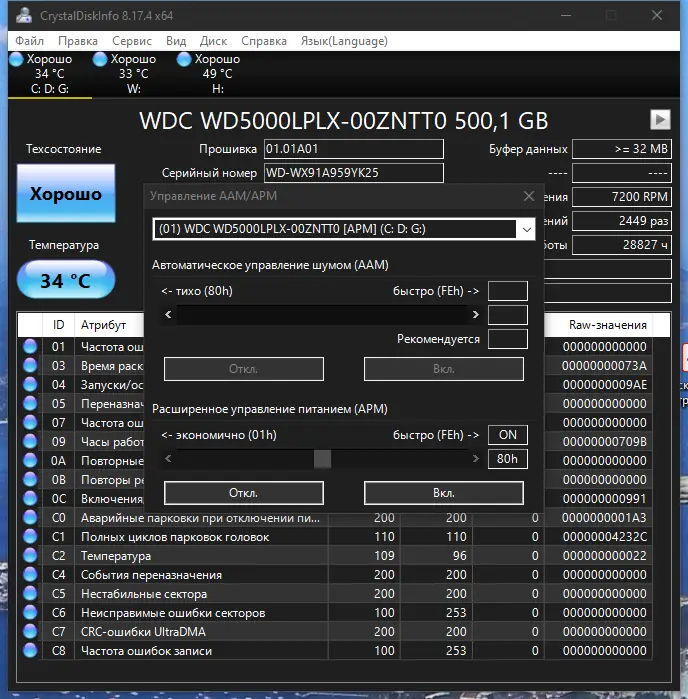
Task: Click raw value 00000004232C
Action: point(605,537)
